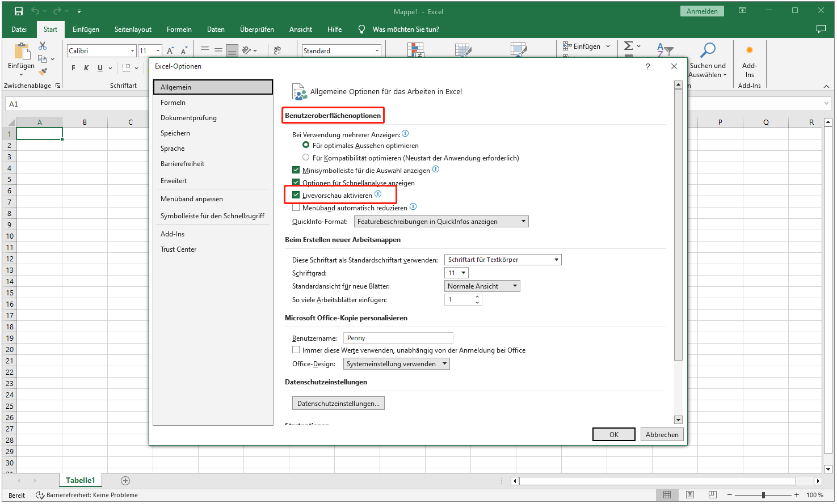Click increase font size icon

pos(170,51)
